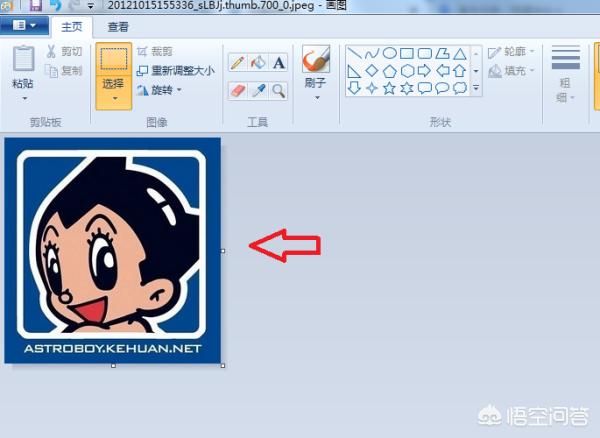Choose the Rectangle shape
This screenshot has height=438, width=600.
click(x=407, y=53)
